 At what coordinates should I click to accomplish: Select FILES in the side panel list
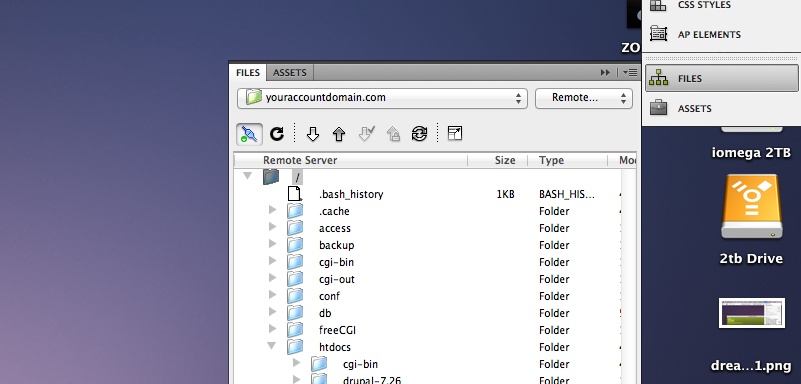(x=721, y=79)
